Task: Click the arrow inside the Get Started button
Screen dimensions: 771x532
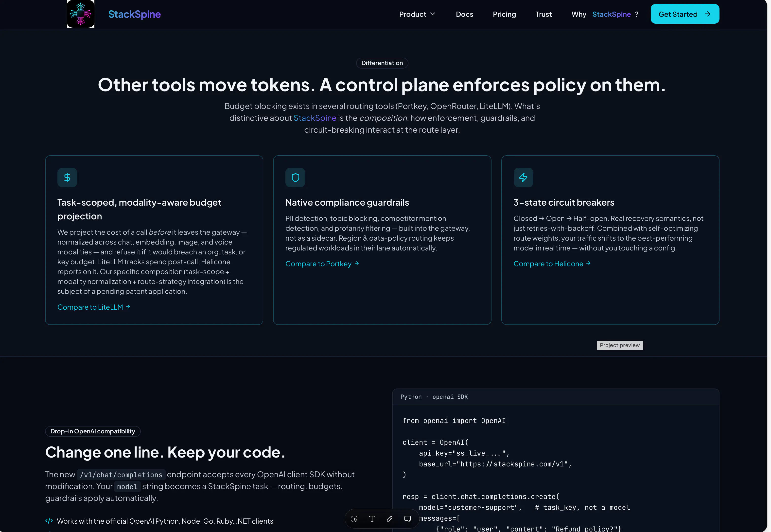Action: (708, 14)
